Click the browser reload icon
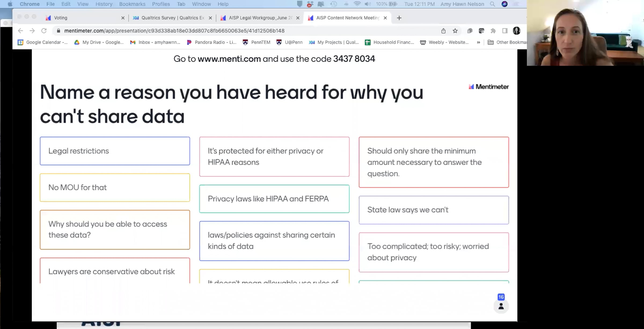The height and width of the screenshot is (329, 644). tap(44, 31)
